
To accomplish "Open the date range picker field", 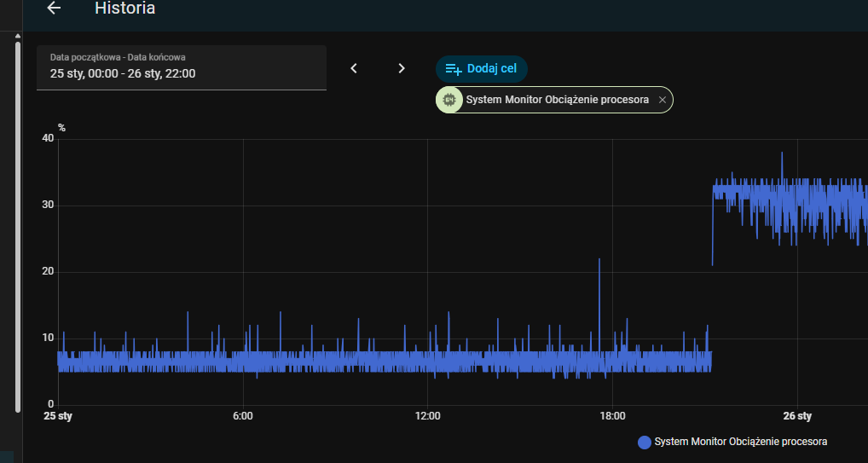I will coord(181,67).
